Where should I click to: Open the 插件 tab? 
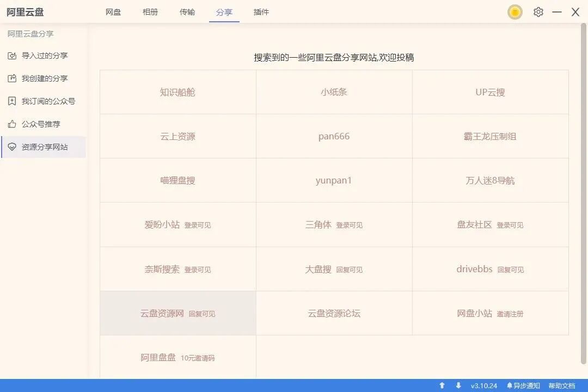(261, 12)
